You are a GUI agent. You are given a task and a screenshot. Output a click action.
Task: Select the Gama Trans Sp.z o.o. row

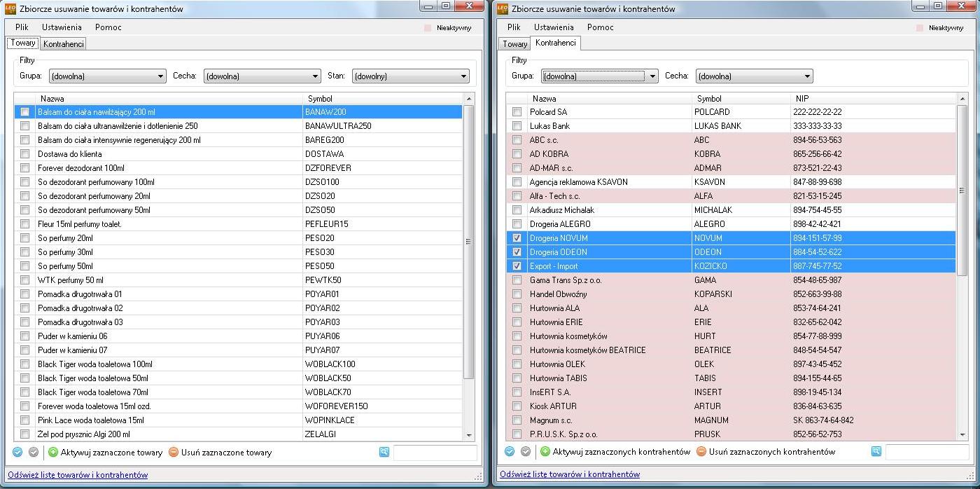point(731,280)
